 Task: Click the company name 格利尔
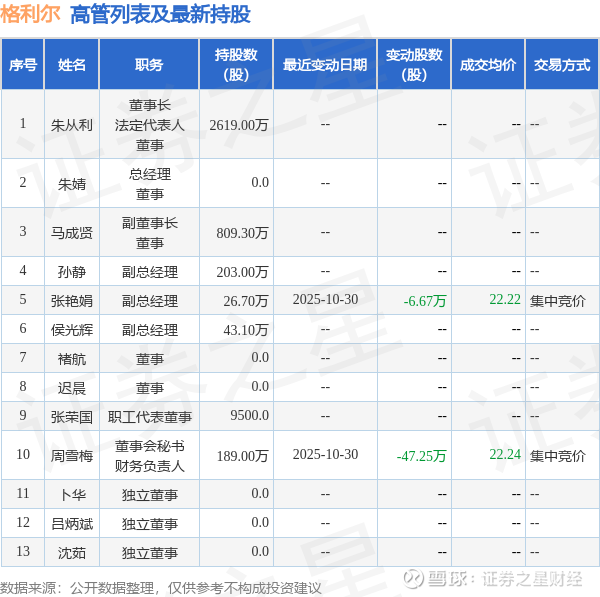(x=30, y=14)
